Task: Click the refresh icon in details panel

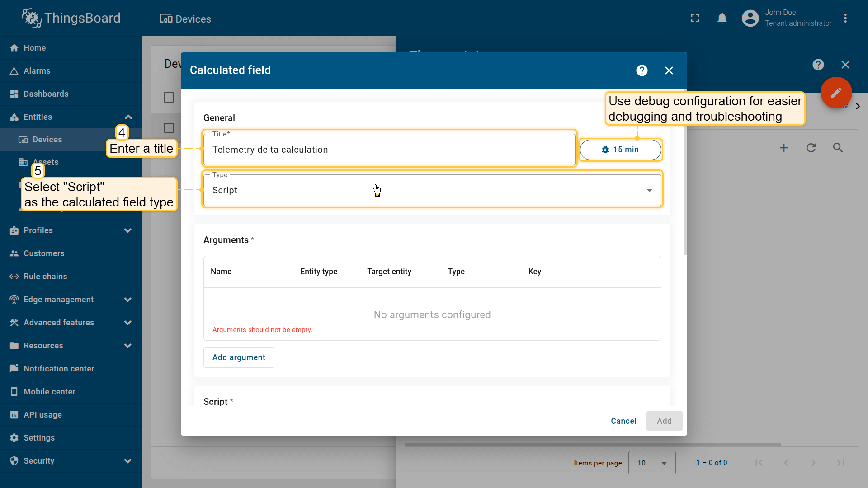Action: (811, 148)
